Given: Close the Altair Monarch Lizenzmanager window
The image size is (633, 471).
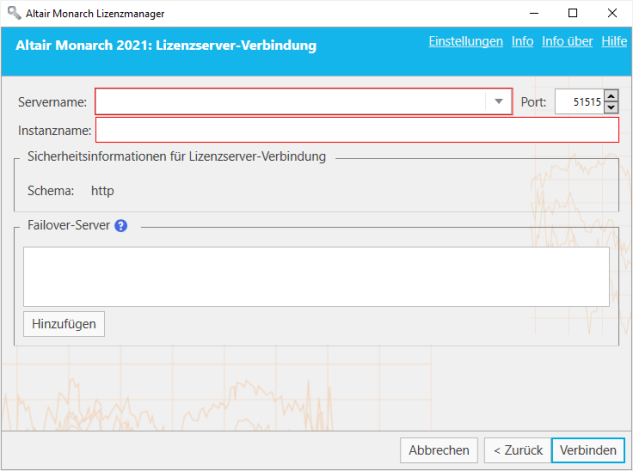Looking at the screenshot, I should (612, 13).
